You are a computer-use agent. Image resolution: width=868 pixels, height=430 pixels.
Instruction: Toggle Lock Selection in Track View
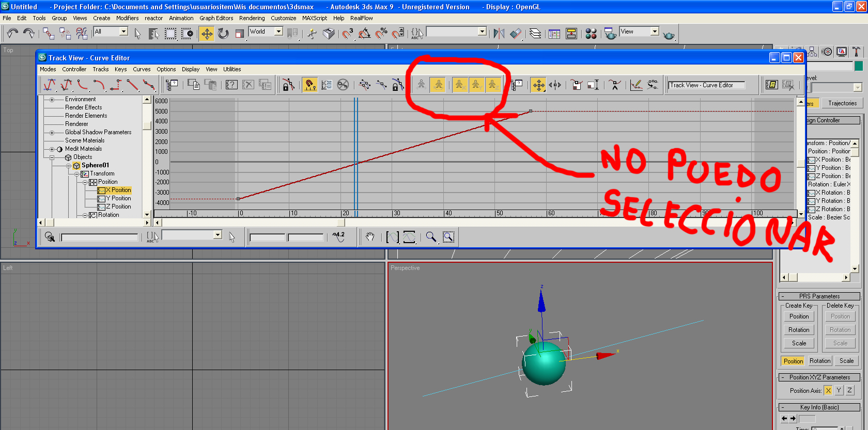pyautogui.click(x=288, y=85)
